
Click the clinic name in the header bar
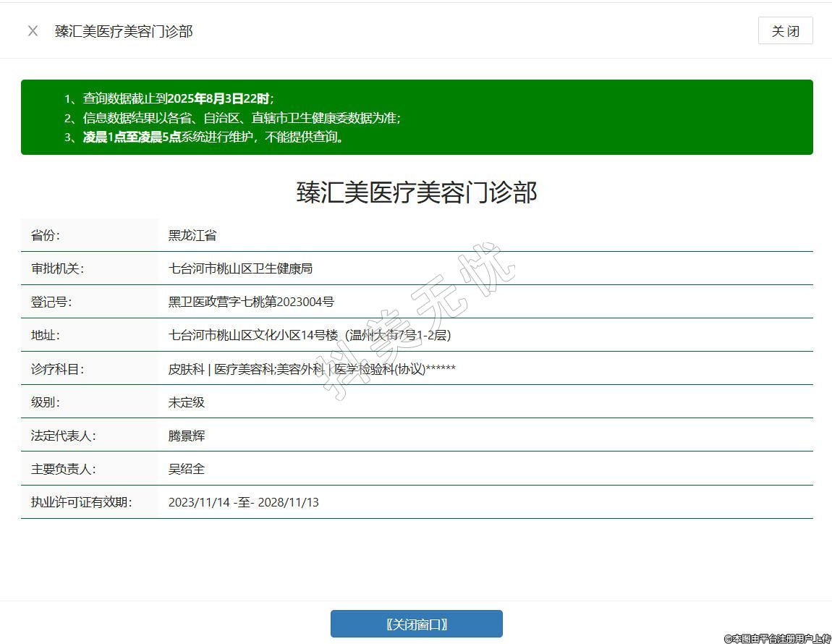click(124, 31)
